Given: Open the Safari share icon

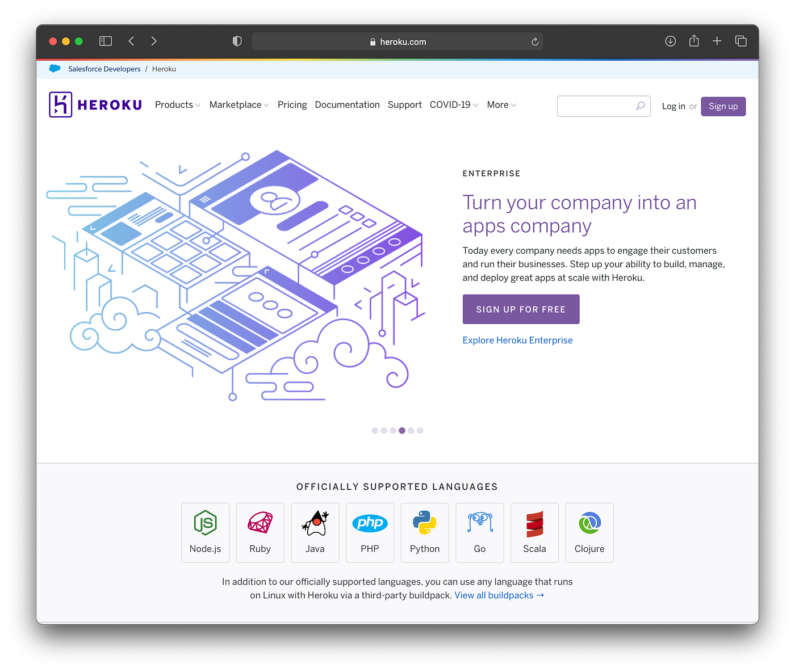Looking at the screenshot, I should click(x=694, y=40).
